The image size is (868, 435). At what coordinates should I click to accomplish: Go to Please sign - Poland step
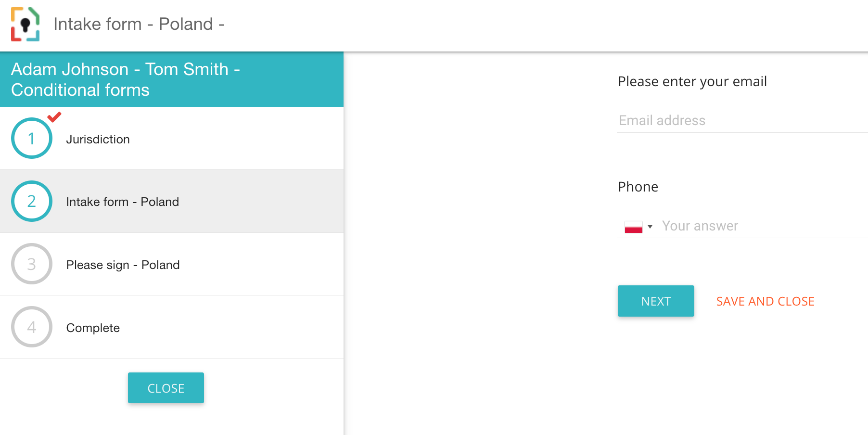(123, 265)
